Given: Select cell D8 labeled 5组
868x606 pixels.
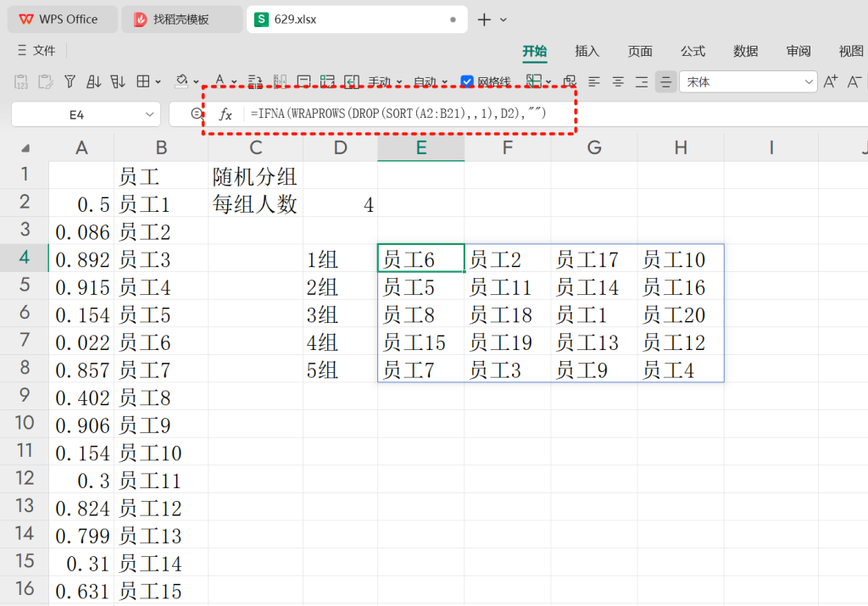Looking at the screenshot, I should [x=341, y=369].
